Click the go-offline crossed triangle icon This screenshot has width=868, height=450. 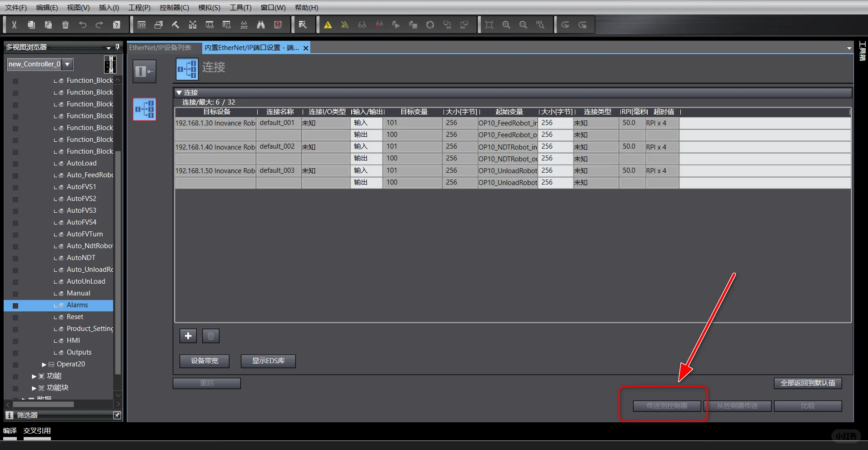click(x=345, y=25)
